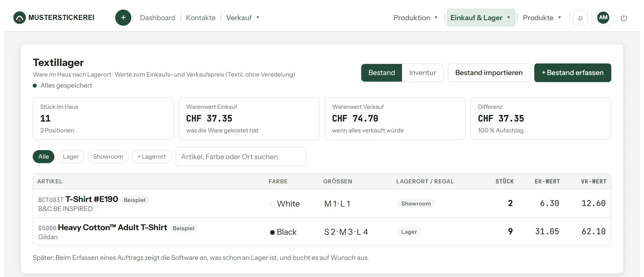
Task: Click the VK-WERT column header
Action: 594,182
